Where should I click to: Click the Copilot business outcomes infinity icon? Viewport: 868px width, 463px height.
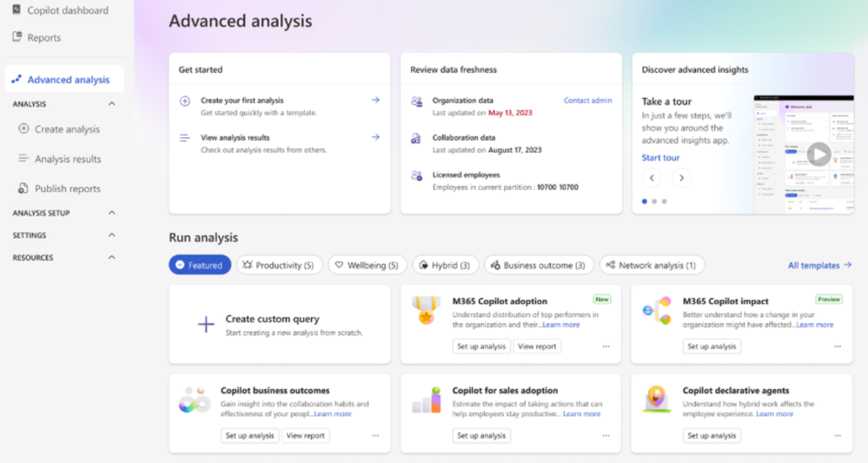(195, 400)
